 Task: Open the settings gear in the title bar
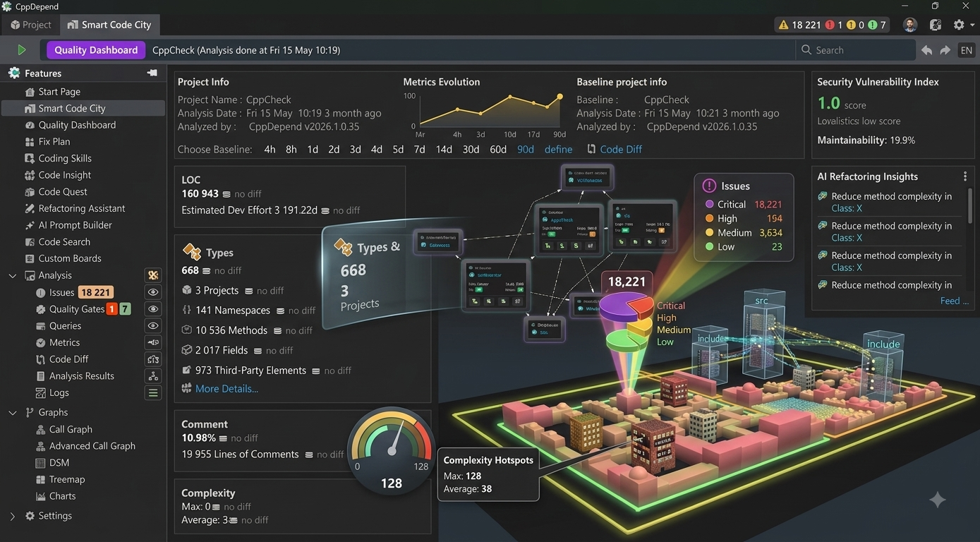(x=959, y=25)
